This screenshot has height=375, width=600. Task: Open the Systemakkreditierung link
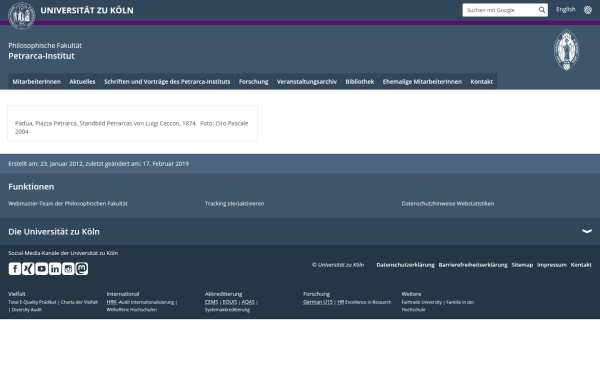coord(227,310)
